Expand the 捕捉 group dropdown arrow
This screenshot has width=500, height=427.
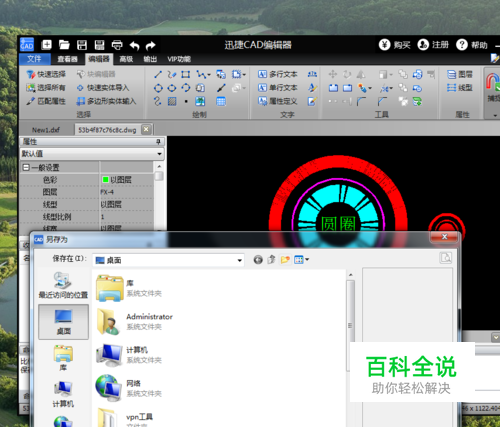495,115
